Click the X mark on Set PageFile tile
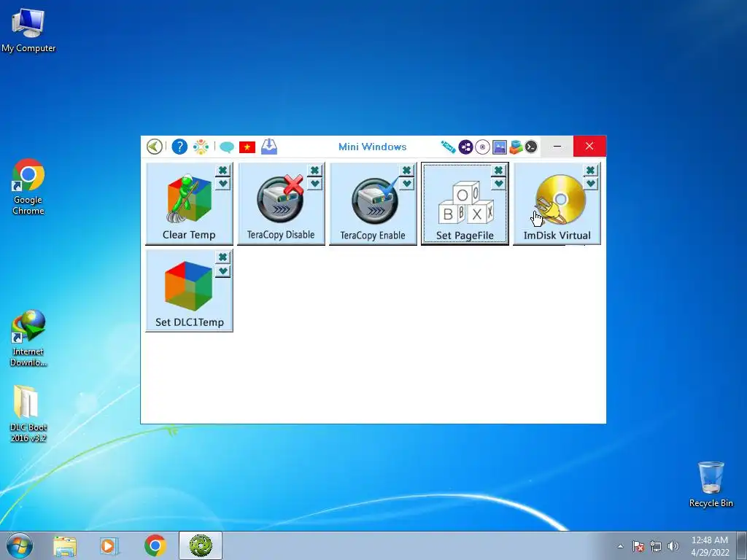Screen dimensions: 747x560 (498, 170)
